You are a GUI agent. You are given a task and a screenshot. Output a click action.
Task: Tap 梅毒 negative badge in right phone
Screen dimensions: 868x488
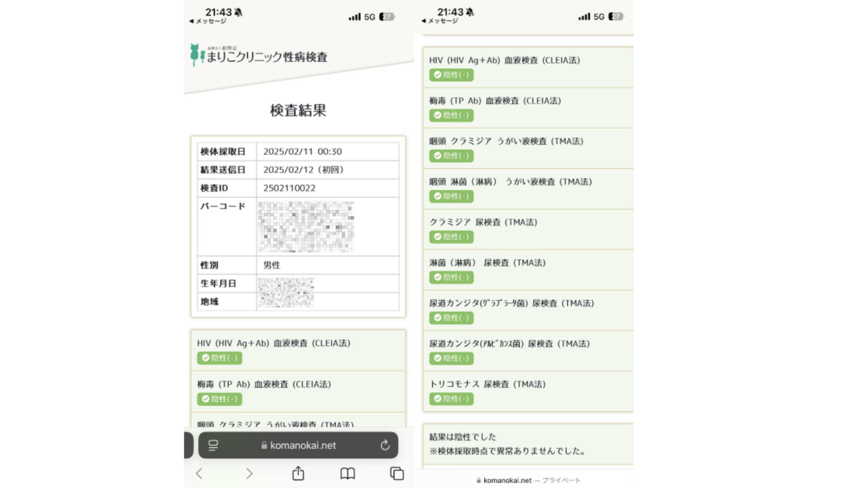[x=451, y=115]
